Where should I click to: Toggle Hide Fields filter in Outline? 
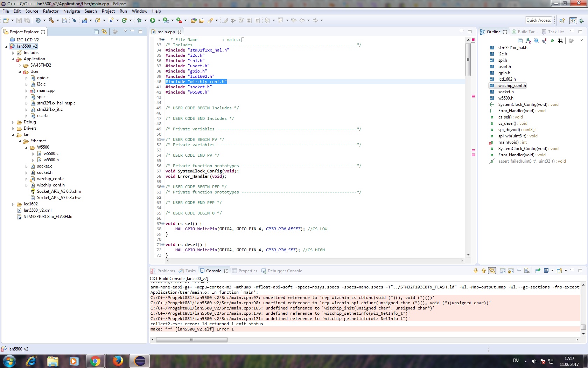point(536,41)
